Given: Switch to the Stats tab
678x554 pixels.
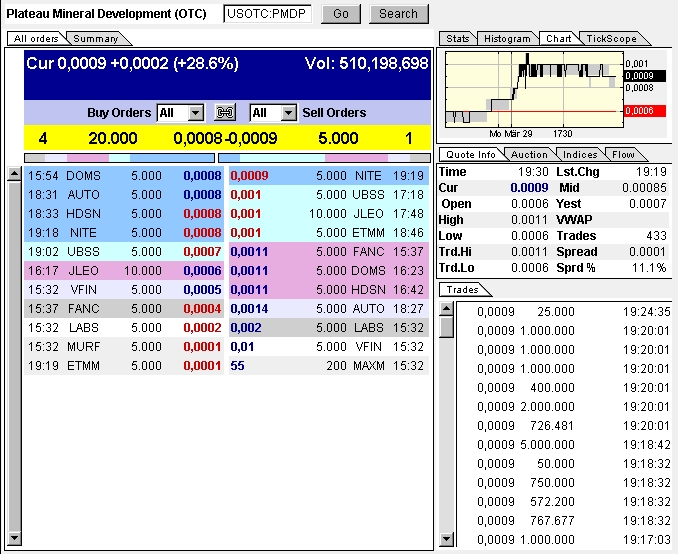Looking at the screenshot, I should pyautogui.click(x=457, y=38).
